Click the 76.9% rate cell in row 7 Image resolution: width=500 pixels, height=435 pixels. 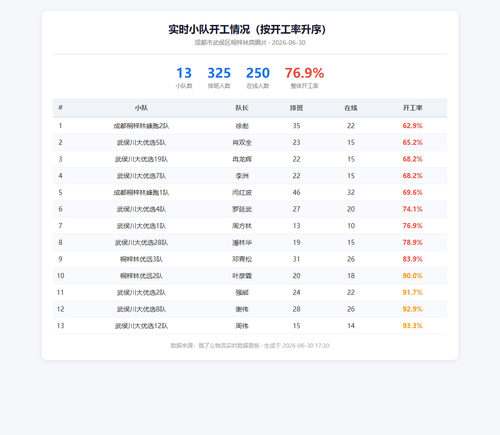tap(412, 226)
